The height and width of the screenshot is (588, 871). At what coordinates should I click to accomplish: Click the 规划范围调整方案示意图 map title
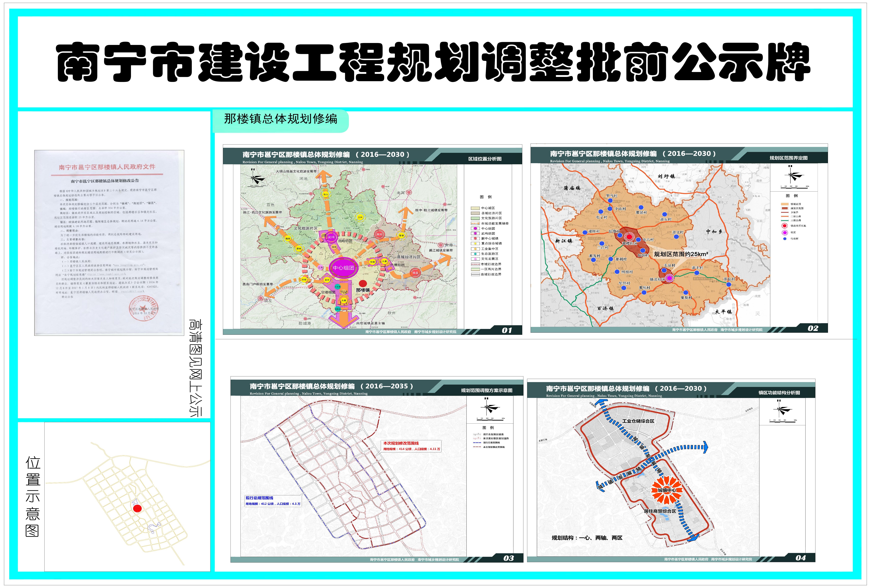pyautogui.click(x=487, y=391)
